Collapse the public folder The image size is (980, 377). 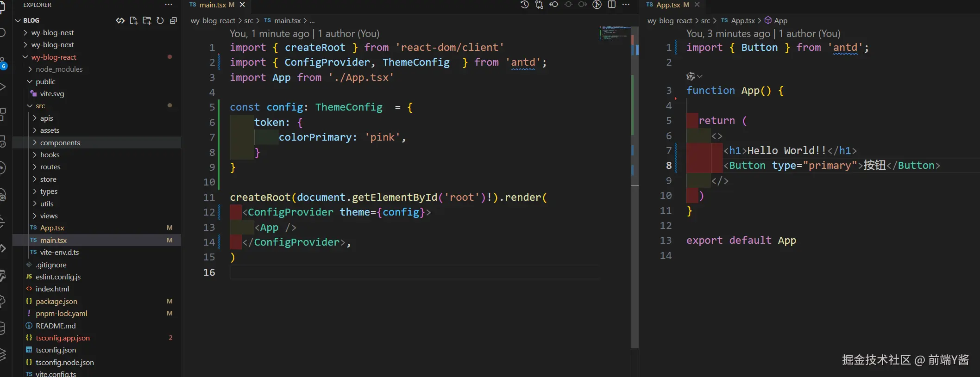pos(30,81)
